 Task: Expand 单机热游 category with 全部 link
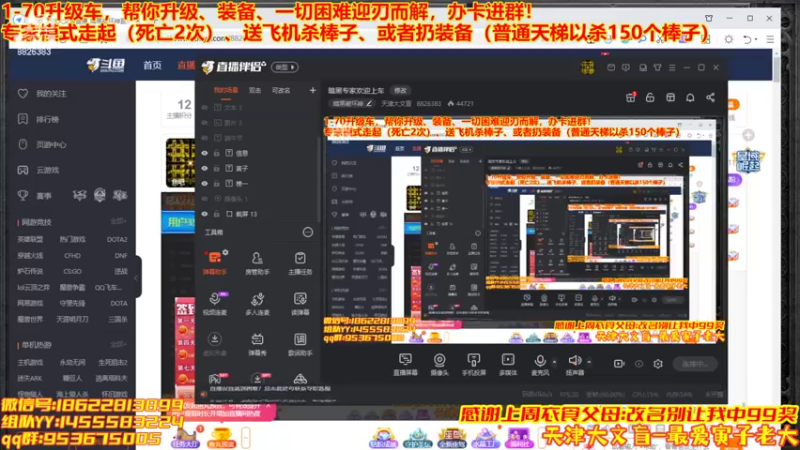coord(118,344)
